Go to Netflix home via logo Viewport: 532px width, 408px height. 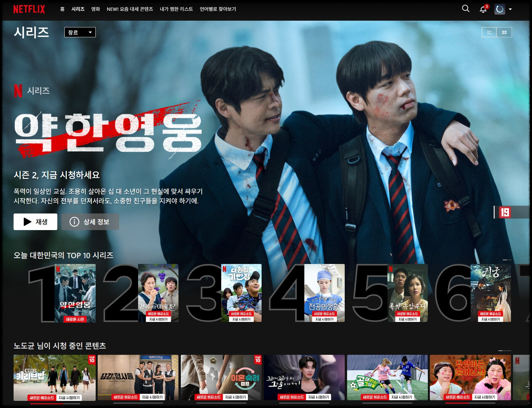tap(29, 9)
